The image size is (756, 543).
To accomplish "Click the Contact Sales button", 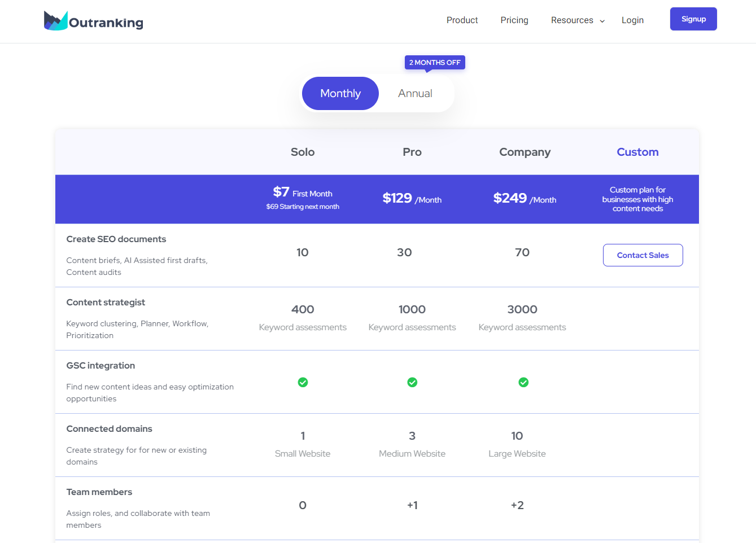I will [643, 255].
